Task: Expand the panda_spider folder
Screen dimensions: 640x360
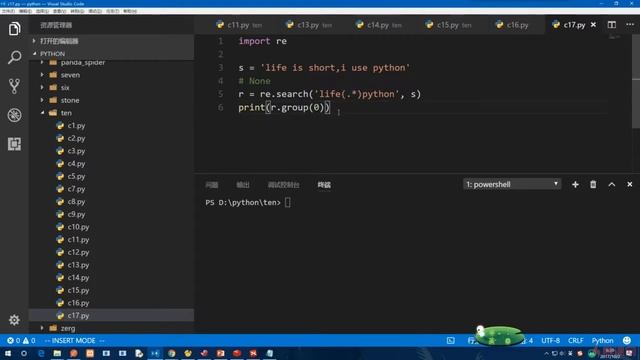Action: [83, 62]
